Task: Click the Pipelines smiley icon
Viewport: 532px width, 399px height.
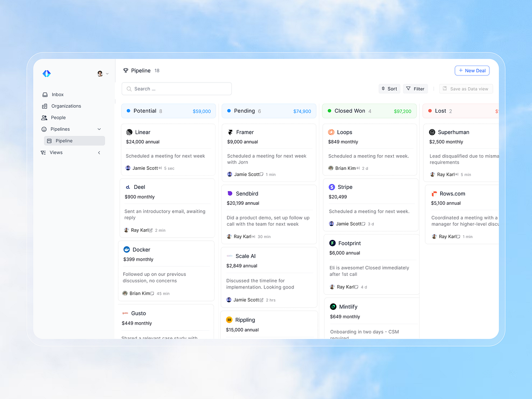Action: [44, 129]
